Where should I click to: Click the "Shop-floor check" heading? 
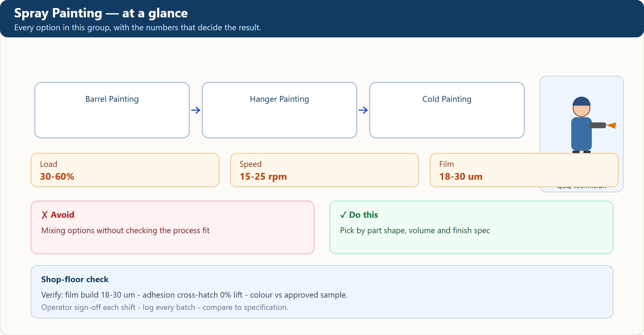pyautogui.click(x=75, y=279)
